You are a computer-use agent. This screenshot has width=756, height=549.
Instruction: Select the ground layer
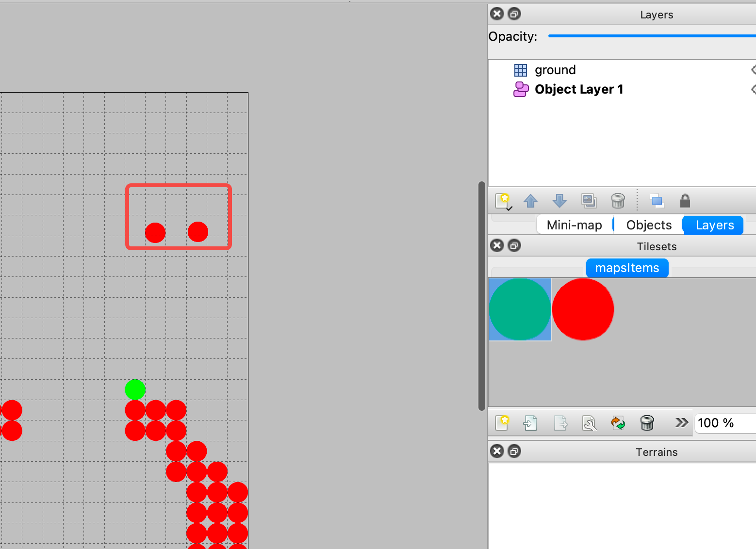point(622,70)
